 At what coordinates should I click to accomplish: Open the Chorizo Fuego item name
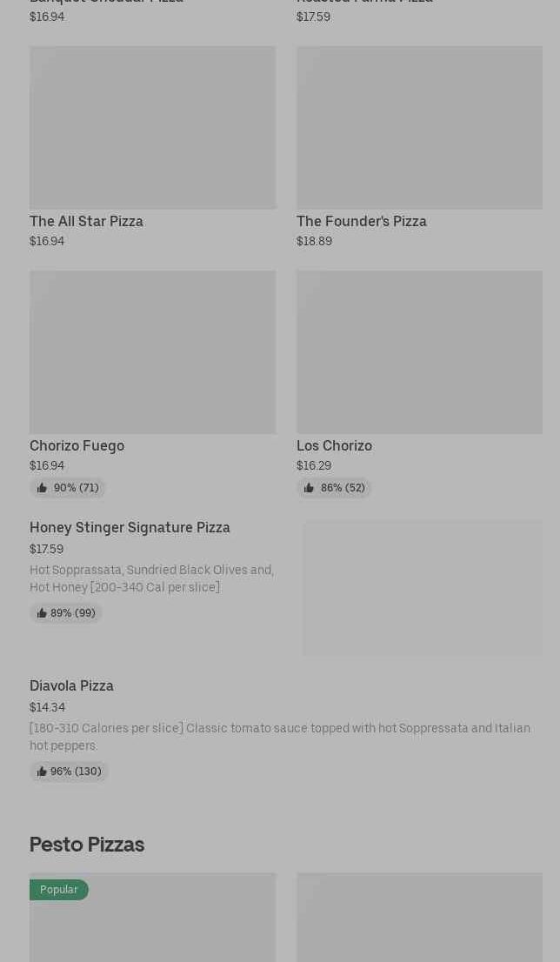pyautogui.click(x=77, y=446)
